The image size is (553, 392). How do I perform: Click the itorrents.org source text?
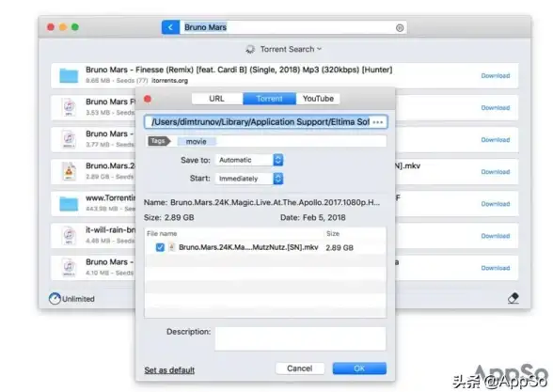pos(169,81)
